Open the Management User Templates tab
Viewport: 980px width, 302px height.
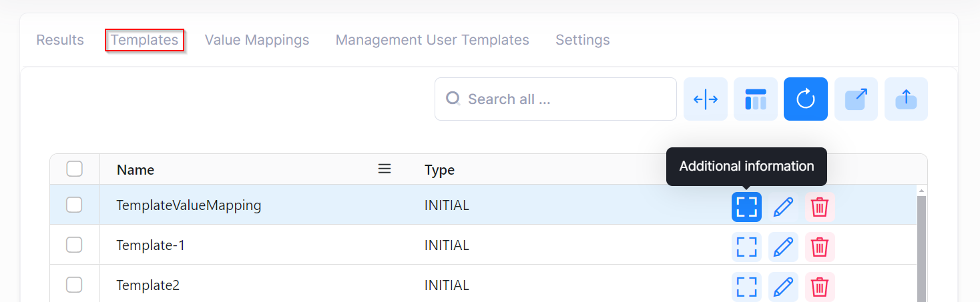[x=432, y=40]
